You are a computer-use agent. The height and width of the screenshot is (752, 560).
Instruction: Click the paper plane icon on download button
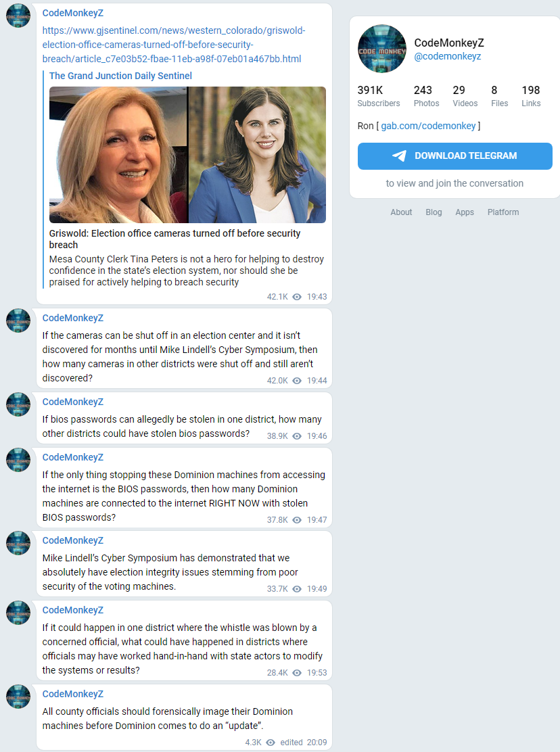(400, 156)
